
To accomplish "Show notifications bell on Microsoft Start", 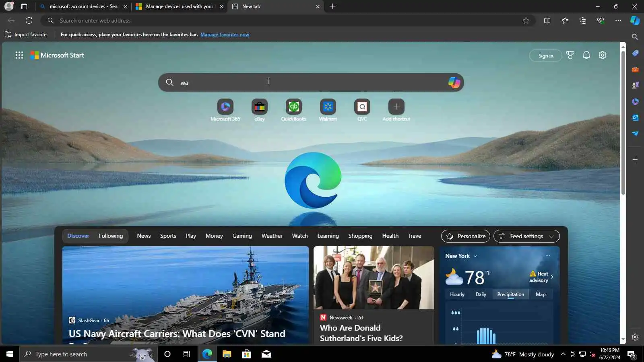I will (x=586, y=55).
